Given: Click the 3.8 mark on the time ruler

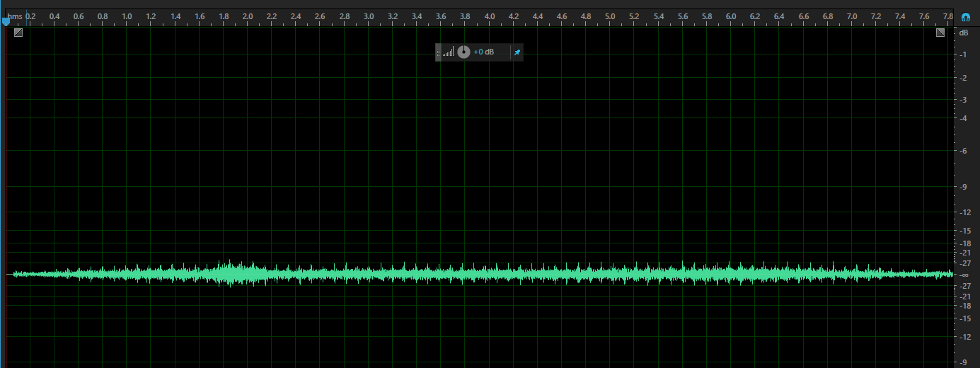Looking at the screenshot, I should (465, 16).
